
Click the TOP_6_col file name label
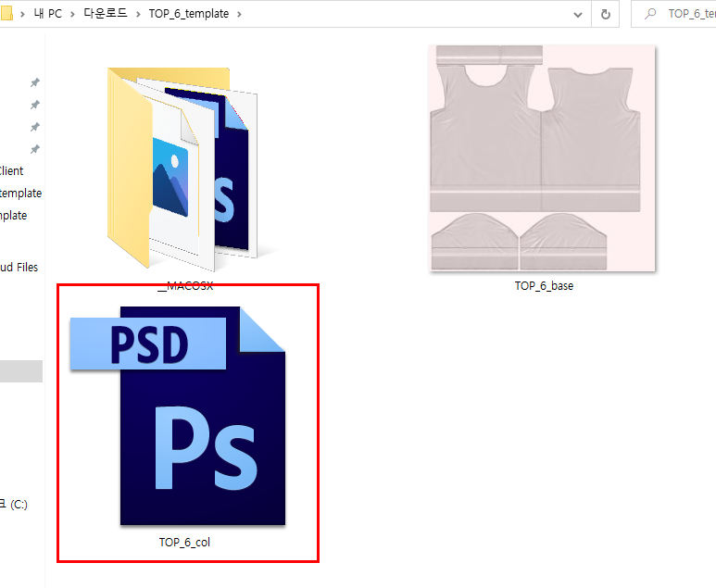[x=184, y=542]
